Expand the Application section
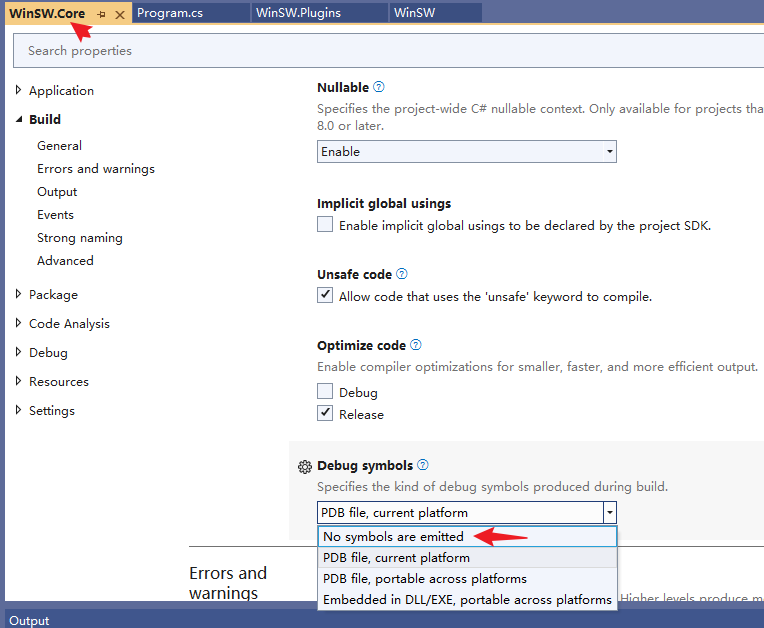Viewport: 764px width, 628px height. (x=19, y=90)
